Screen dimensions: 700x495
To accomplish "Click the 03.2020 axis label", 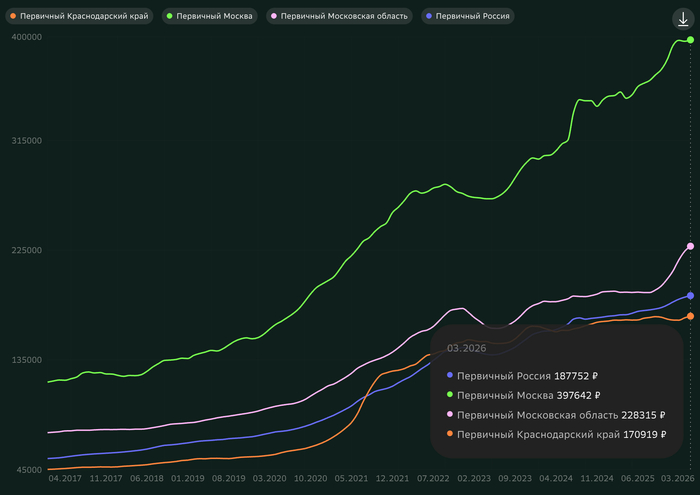I will tap(270, 478).
